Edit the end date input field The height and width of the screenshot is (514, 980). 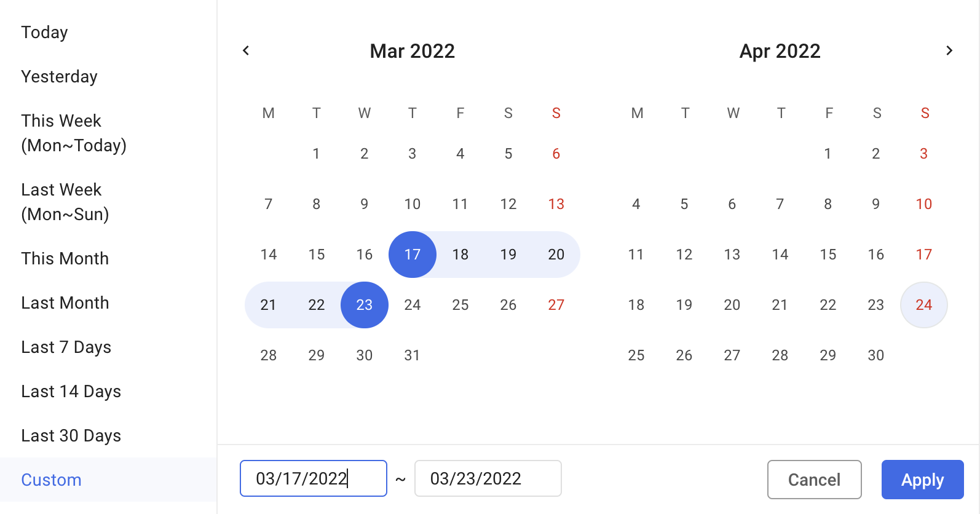point(488,478)
